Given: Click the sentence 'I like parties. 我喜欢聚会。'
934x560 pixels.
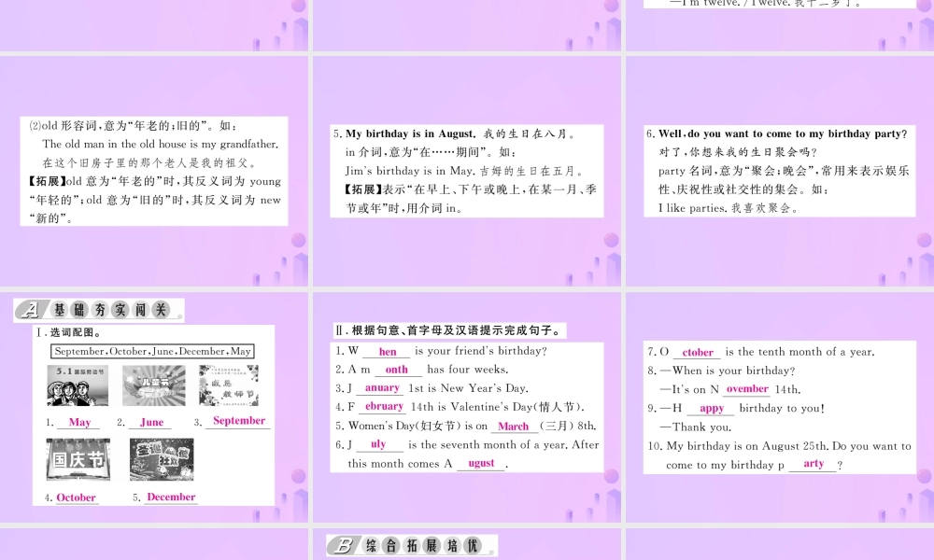Looking at the screenshot, I should click(728, 208).
